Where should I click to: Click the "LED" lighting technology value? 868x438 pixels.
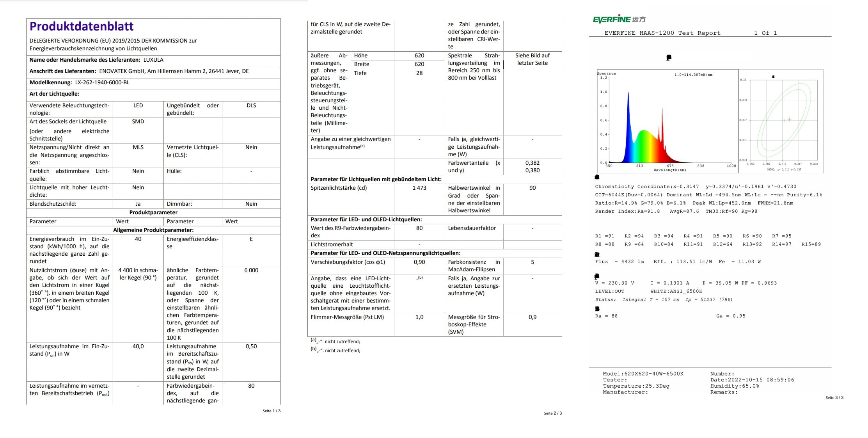point(138,105)
